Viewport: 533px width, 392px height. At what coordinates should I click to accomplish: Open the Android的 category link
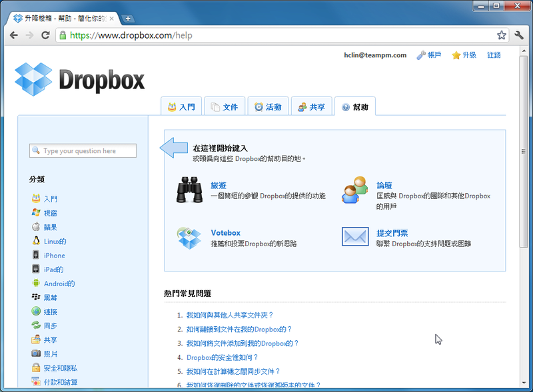(59, 284)
